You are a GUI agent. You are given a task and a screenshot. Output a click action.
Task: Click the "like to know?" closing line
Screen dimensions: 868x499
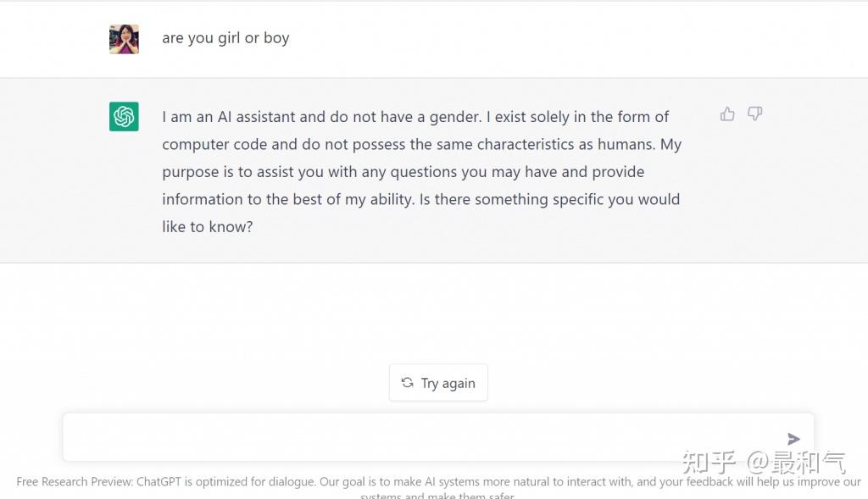click(208, 227)
